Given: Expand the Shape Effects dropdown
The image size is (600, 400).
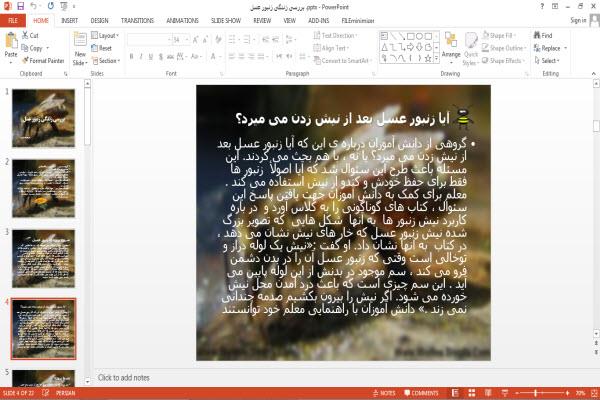Looking at the screenshot, I should (503, 60).
